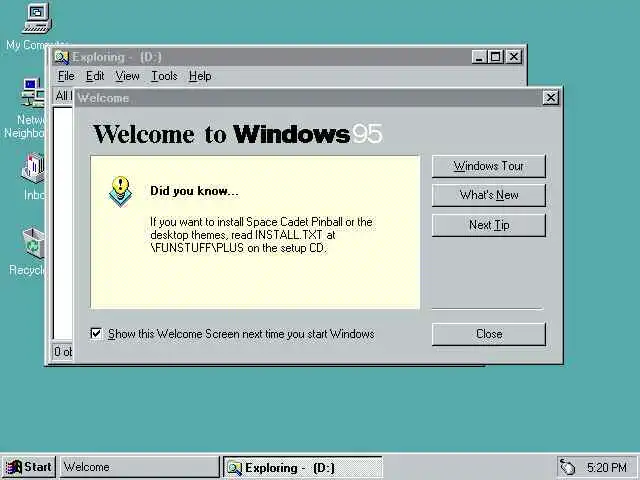
Task: Click the Space Cadet Pinball tip text
Action: [x=261, y=235]
